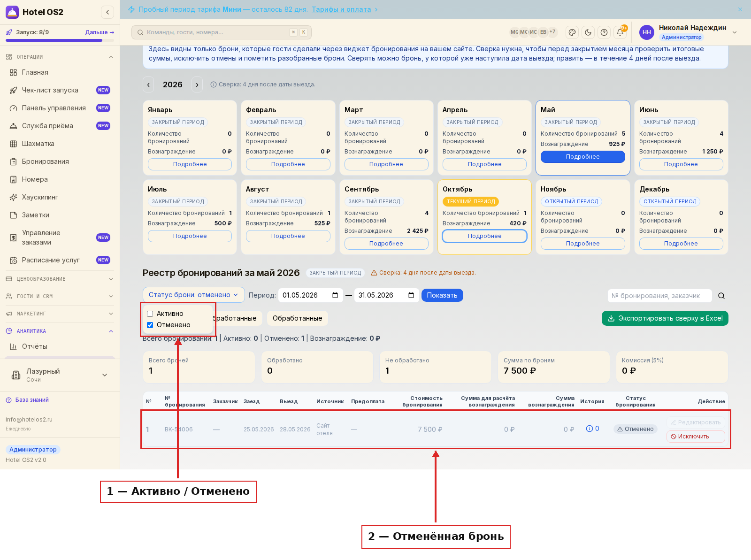Expand the Ценообразование section
751x560 pixels.
click(x=60, y=279)
